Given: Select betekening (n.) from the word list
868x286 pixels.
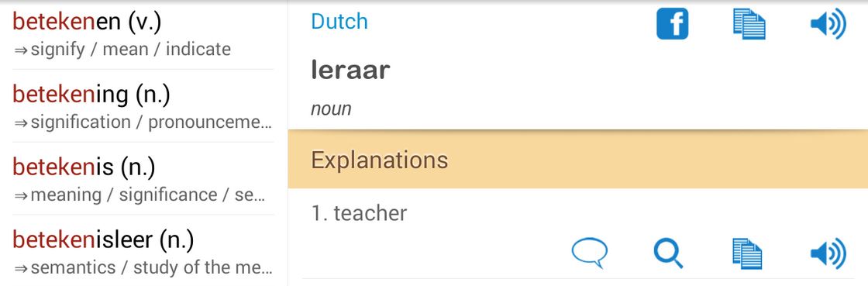Looking at the screenshot, I should [x=143, y=105].
